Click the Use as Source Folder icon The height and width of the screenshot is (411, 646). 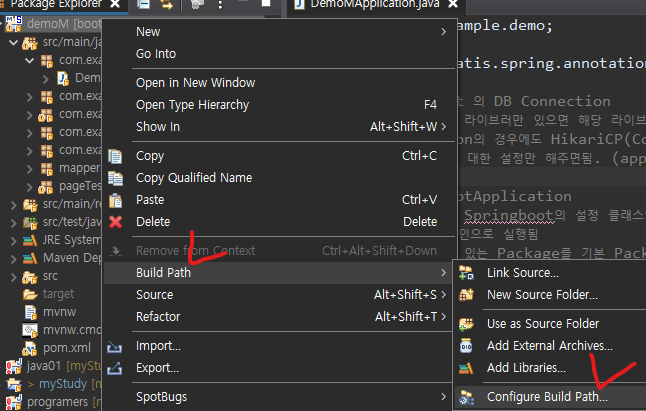tap(466, 324)
